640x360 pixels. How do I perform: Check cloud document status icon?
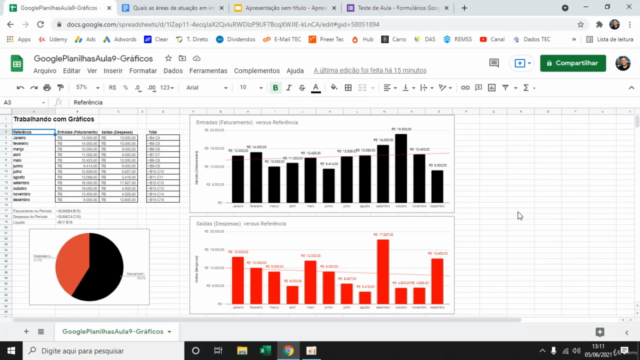click(x=196, y=58)
